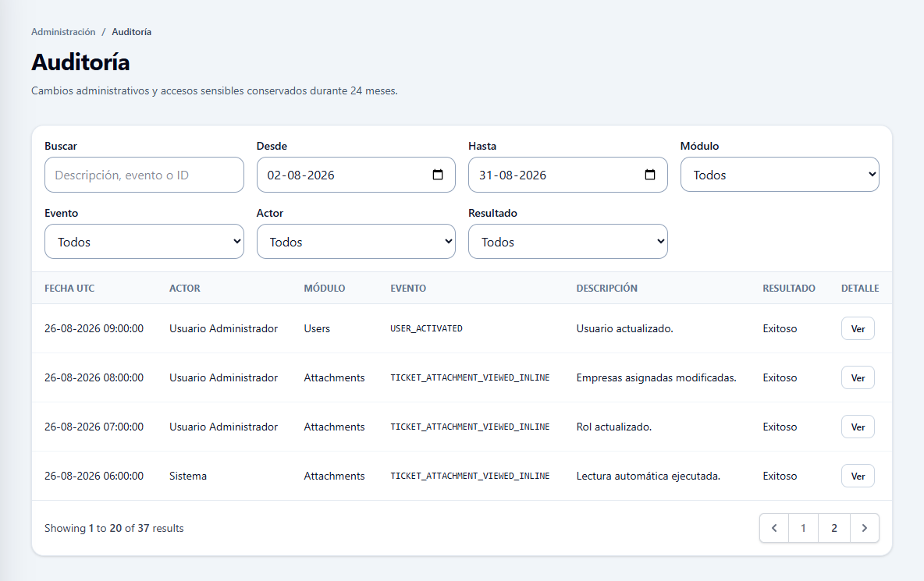Click the Showing 1 to 20 results text
Viewport: 924px width, 581px height.
coord(114,528)
